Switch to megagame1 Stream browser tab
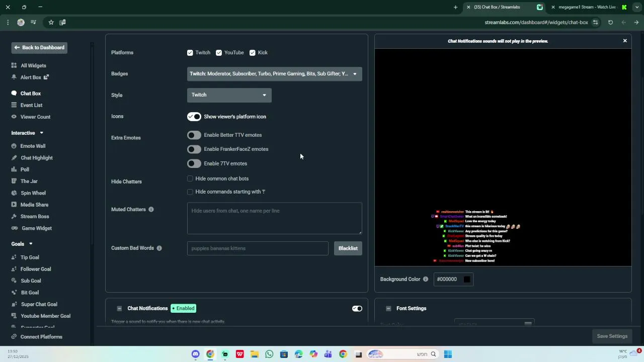The width and height of the screenshot is (644, 362). coord(587,7)
